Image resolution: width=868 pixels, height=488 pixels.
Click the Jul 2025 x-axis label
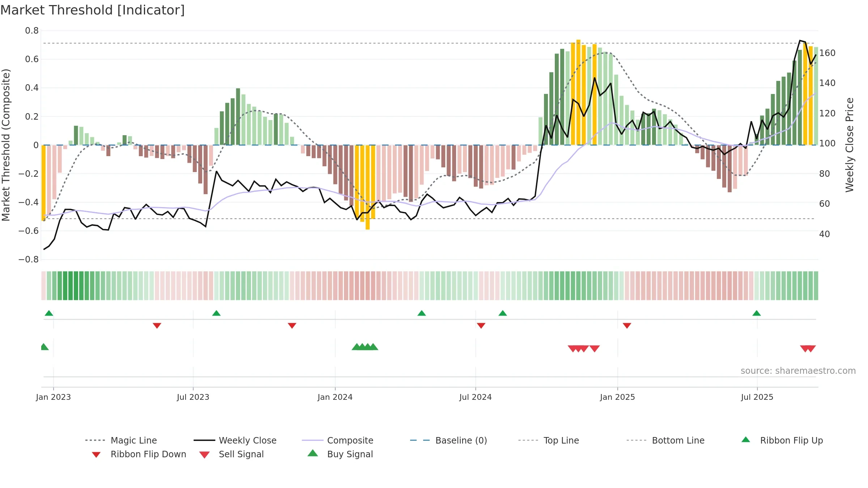[x=757, y=397]
